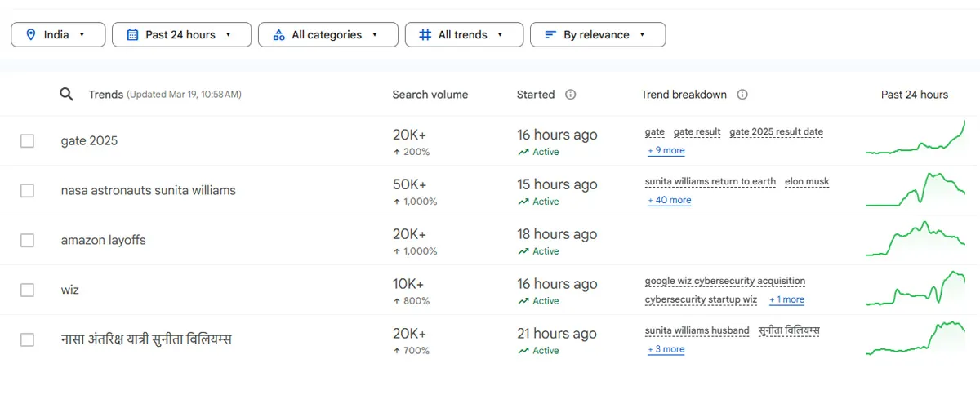The width and height of the screenshot is (980, 399).
Task: Click the Active trend arrow icon for amazon layoffs
Action: click(523, 251)
